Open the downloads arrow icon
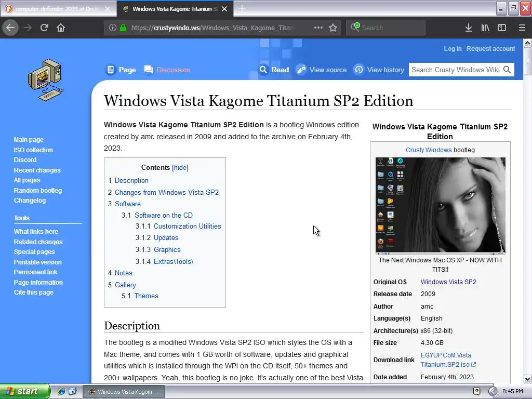Screen dimensions: 532x399 [469, 28]
